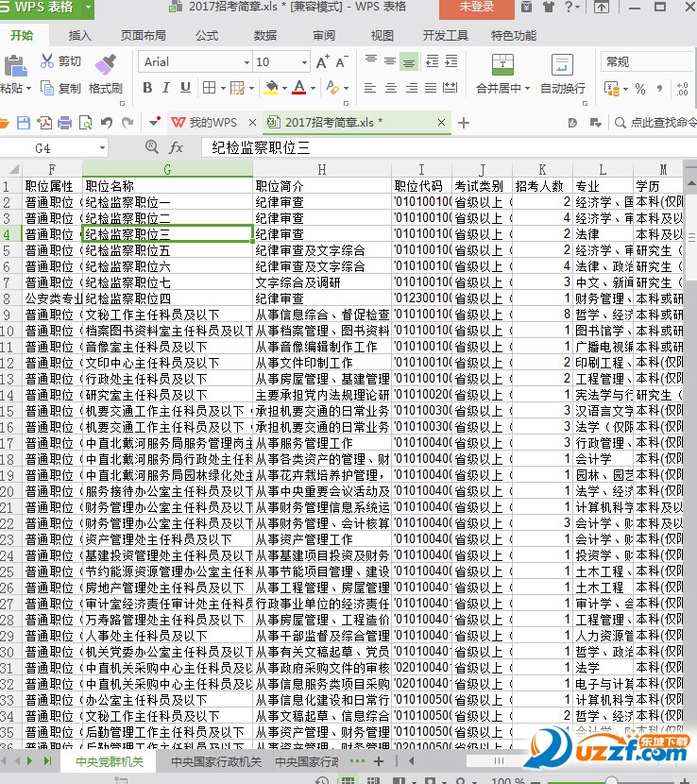Click the fx insert function icon

tap(176, 148)
